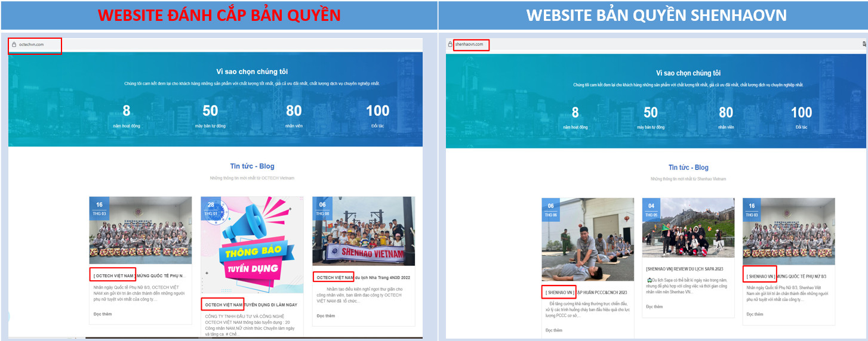Click the 8 năm hoạt động stat on octechvn
This screenshot has width=868, height=341.
point(126,116)
